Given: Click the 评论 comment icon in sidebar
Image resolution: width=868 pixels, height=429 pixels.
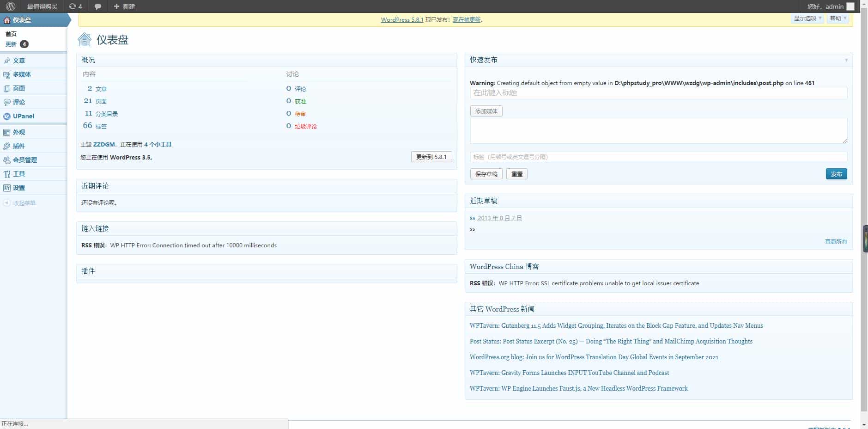Looking at the screenshot, I should (x=6, y=102).
